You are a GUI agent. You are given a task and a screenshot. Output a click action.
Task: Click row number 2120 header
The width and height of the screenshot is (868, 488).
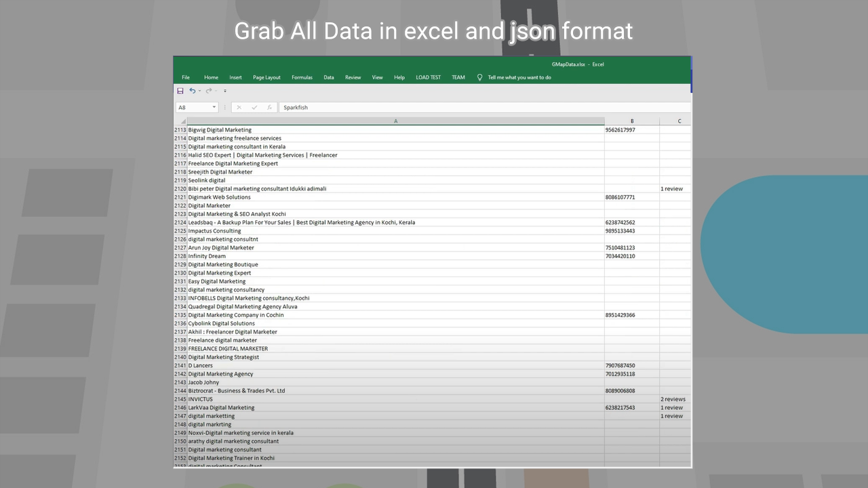tap(180, 188)
